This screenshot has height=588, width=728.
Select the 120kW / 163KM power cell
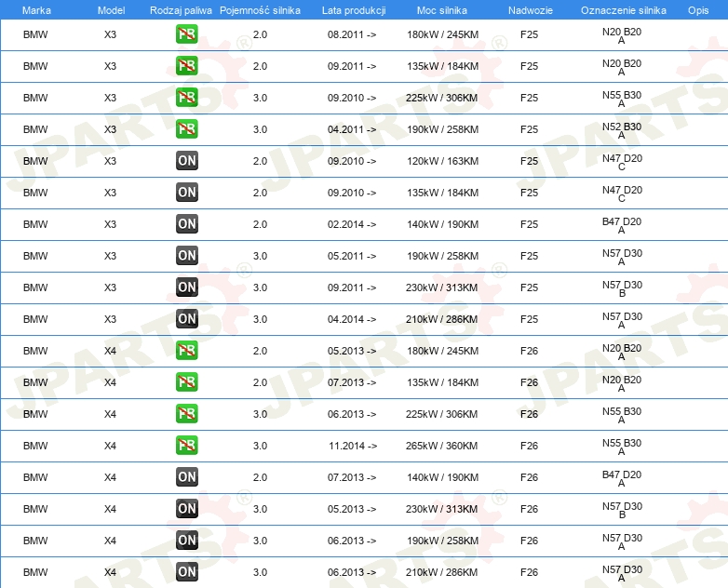click(442, 161)
